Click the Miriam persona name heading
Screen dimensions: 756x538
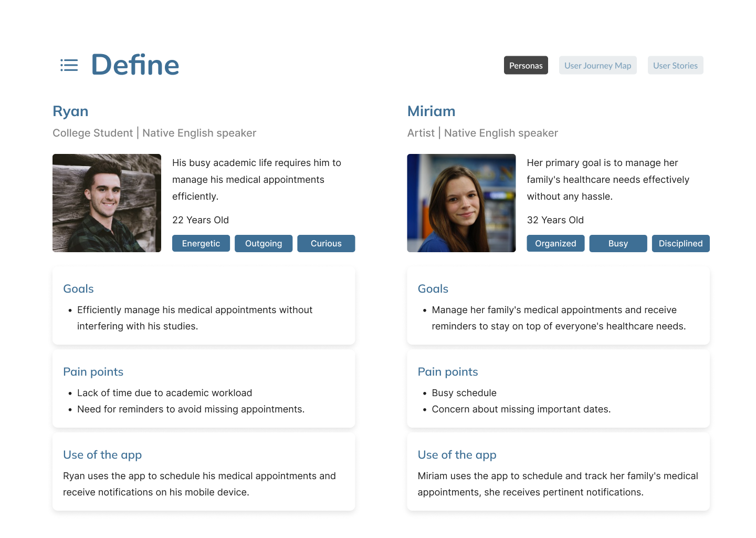[x=431, y=111]
